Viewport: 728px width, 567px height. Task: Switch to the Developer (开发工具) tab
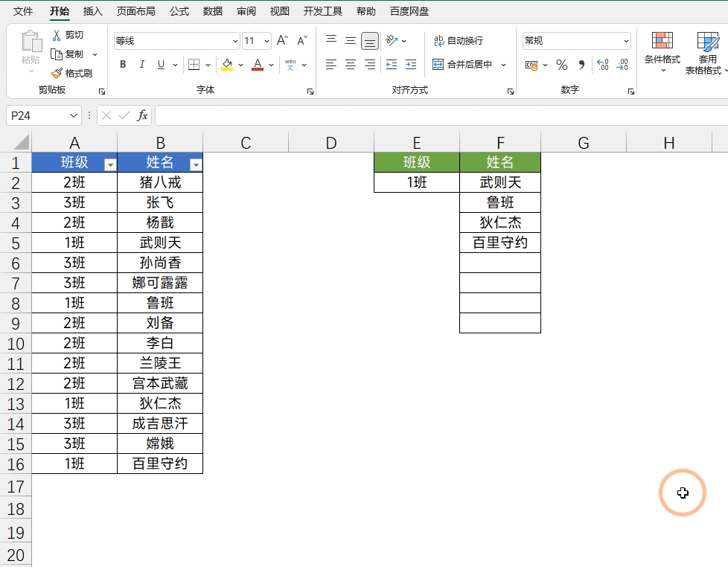click(x=322, y=11)
